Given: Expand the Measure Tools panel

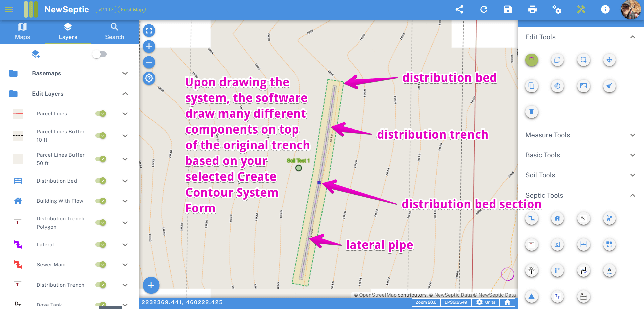Looking at the screenshot, I should [633, 135].
